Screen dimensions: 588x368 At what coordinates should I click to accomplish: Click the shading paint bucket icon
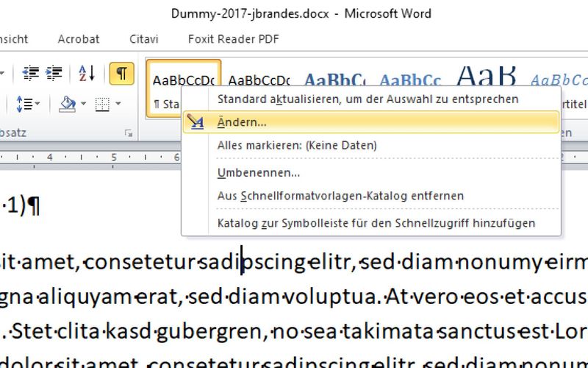[x=68, y=104]
